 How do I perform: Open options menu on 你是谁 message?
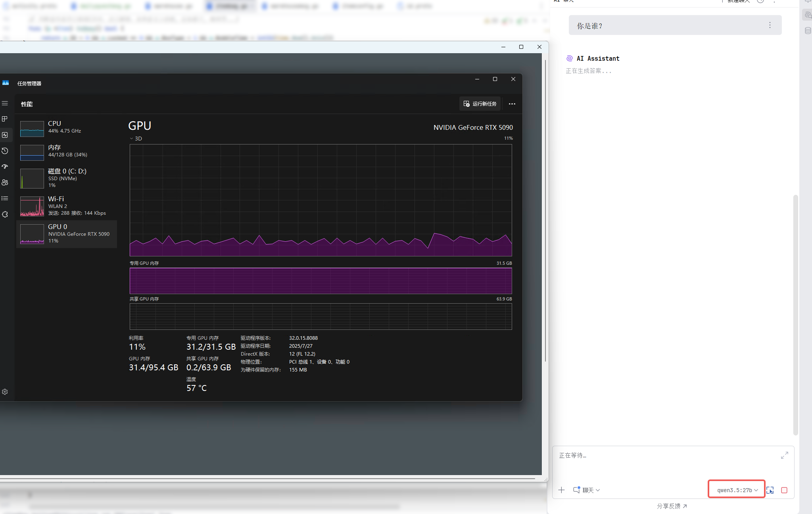pyautogui.click(x=770, y=25)
